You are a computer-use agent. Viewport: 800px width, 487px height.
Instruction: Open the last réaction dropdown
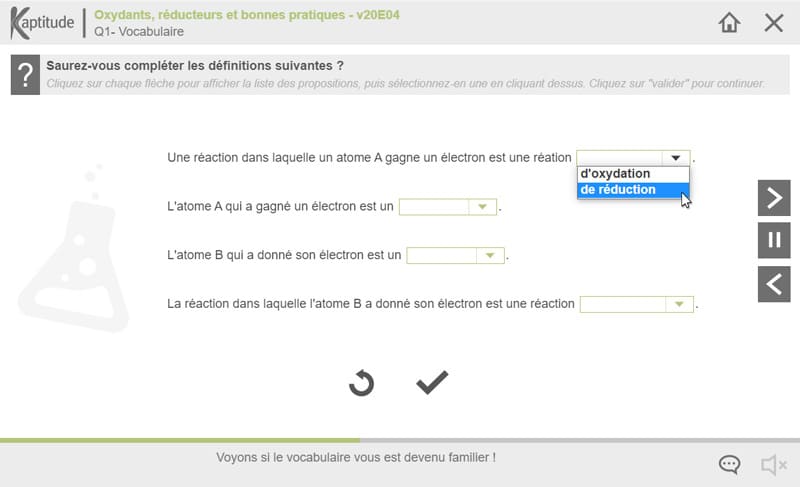[x=679, y=304]
